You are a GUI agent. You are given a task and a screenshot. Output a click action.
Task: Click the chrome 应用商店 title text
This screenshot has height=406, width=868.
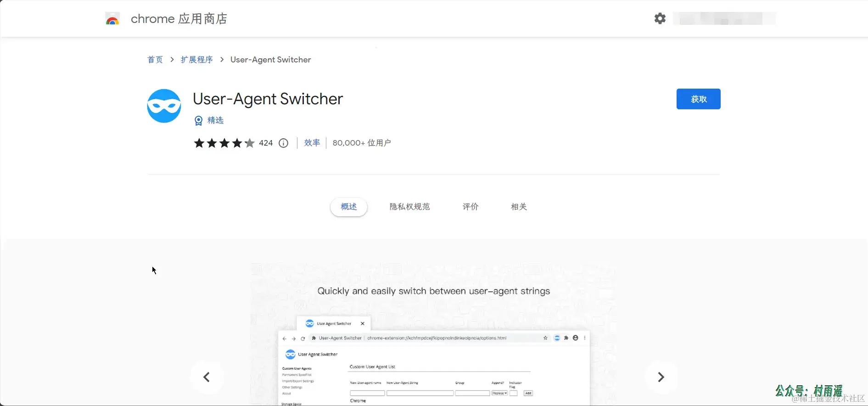coord(179,19)
